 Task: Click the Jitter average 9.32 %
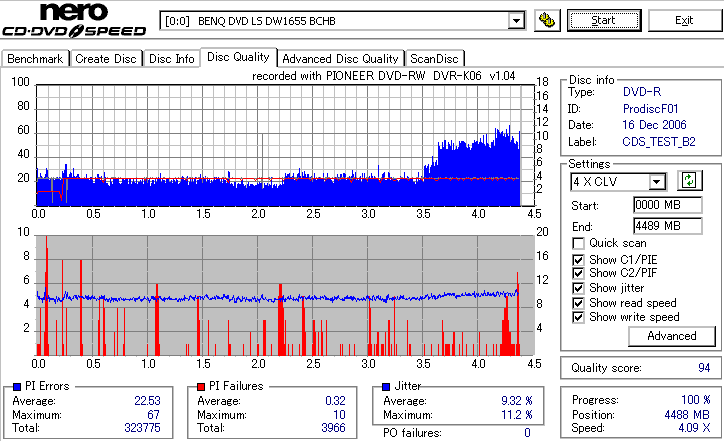(x=517, y=401)
